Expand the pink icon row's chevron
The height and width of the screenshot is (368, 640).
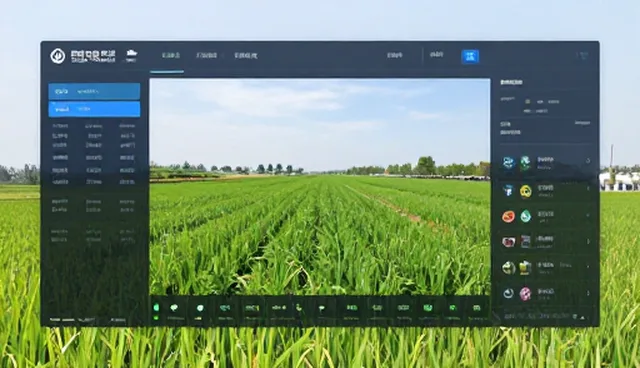(x=588, y=293)
